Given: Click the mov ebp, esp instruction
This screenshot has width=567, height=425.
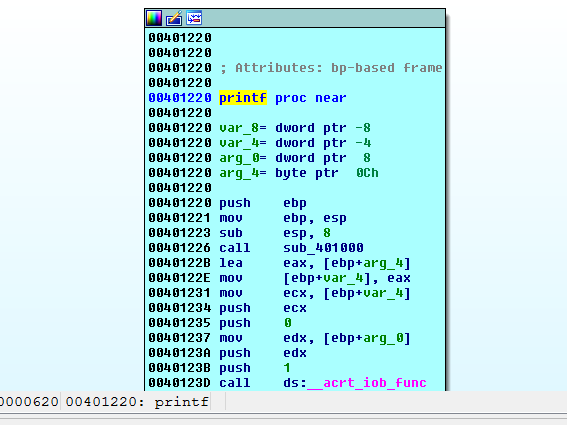Looking at the screenshot, I should (283, 218).
